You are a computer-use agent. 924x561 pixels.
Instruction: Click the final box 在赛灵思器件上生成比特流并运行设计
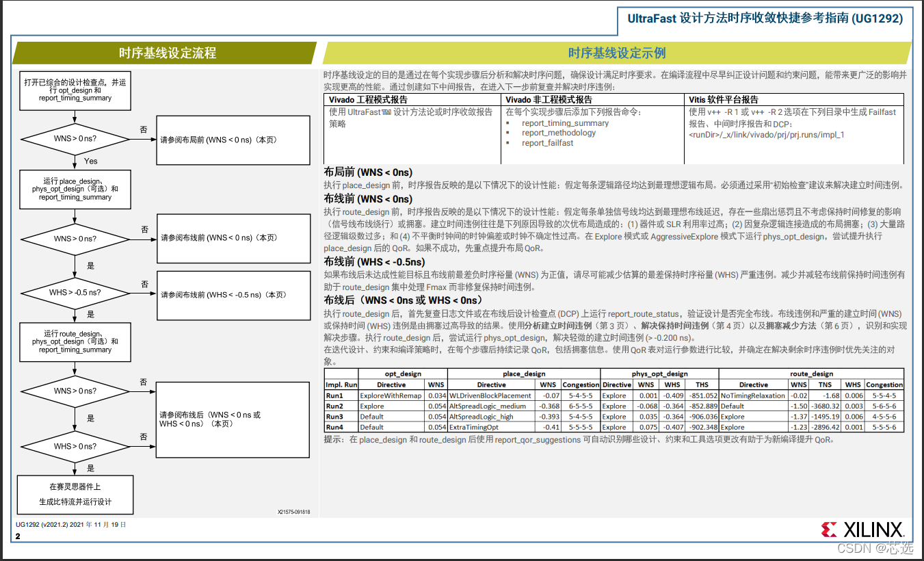point(75,494)
